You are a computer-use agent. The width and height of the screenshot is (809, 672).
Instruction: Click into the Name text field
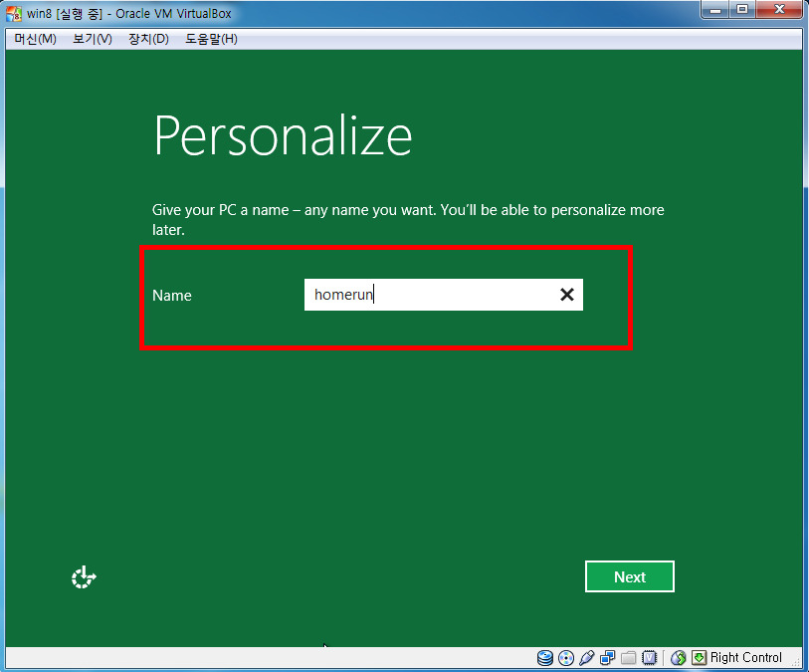coord(428,295)
